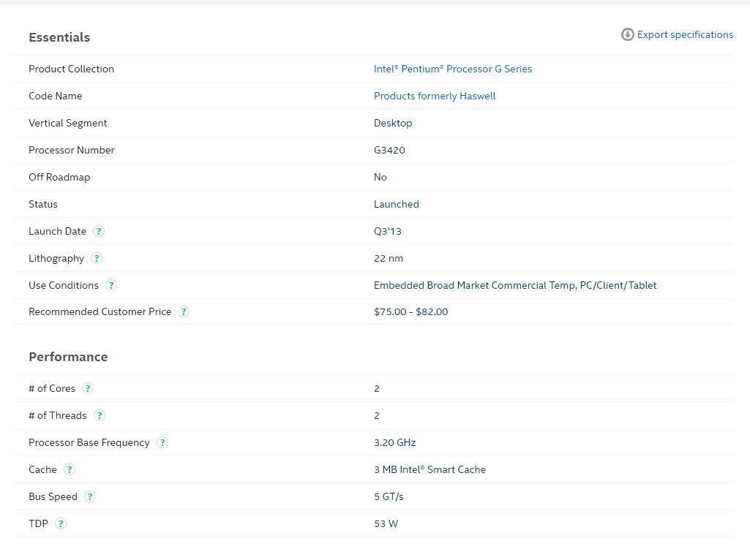The width and height of the screenshot is (750, 560).
Task: Click the Product Collection label
Action: click(71, 69)
